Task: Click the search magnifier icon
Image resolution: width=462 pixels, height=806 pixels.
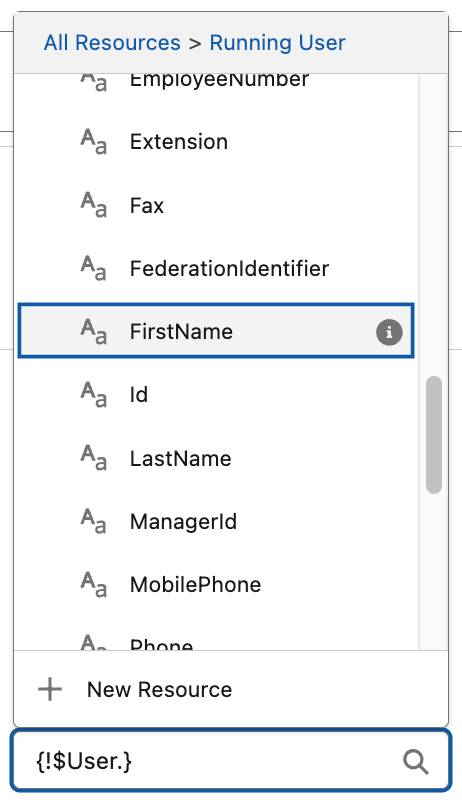Action: 416,761
